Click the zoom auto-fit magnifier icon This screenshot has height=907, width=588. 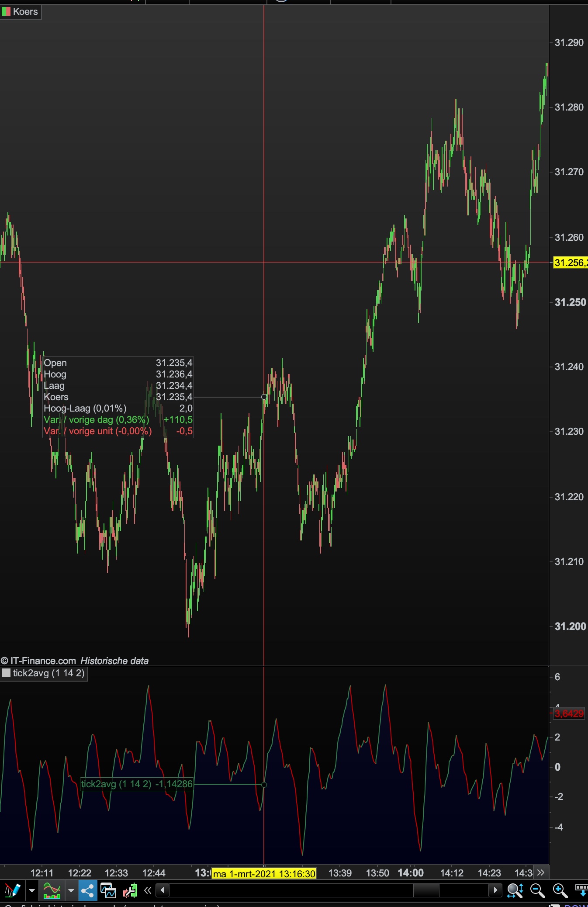515,890
